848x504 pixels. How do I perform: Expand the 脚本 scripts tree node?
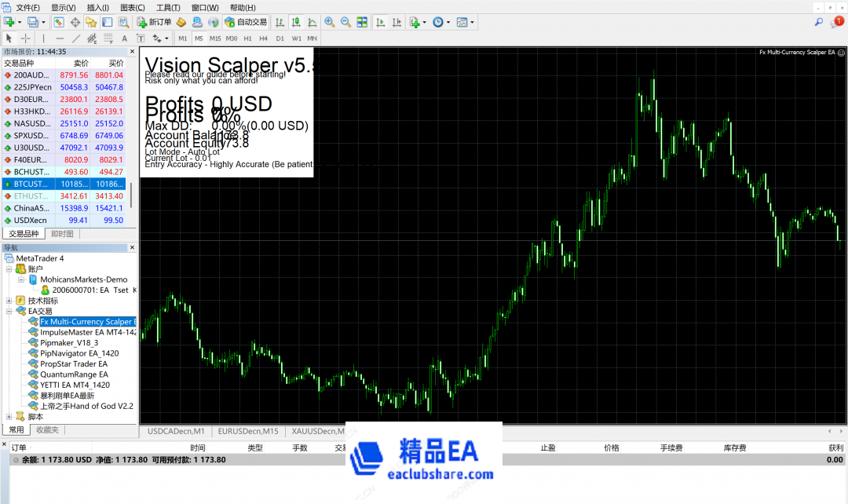click(9, 417)
